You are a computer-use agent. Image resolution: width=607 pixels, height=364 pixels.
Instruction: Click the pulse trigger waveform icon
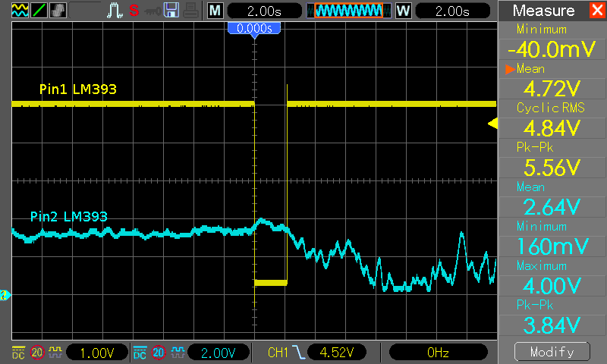(x=115, y=10)
